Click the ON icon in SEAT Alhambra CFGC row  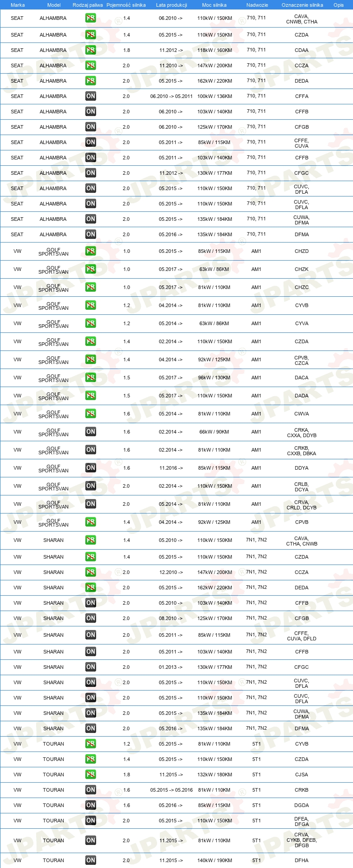[x=91, y=173]
